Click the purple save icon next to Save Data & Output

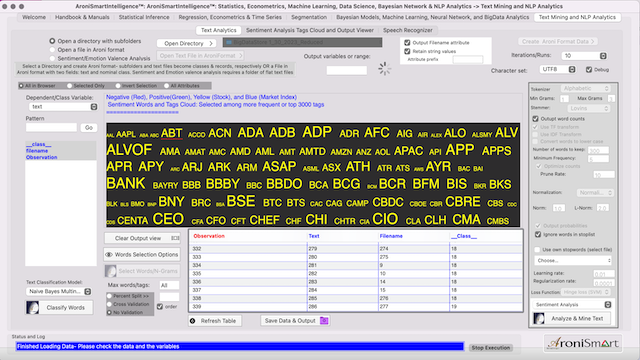click(324, 320)
